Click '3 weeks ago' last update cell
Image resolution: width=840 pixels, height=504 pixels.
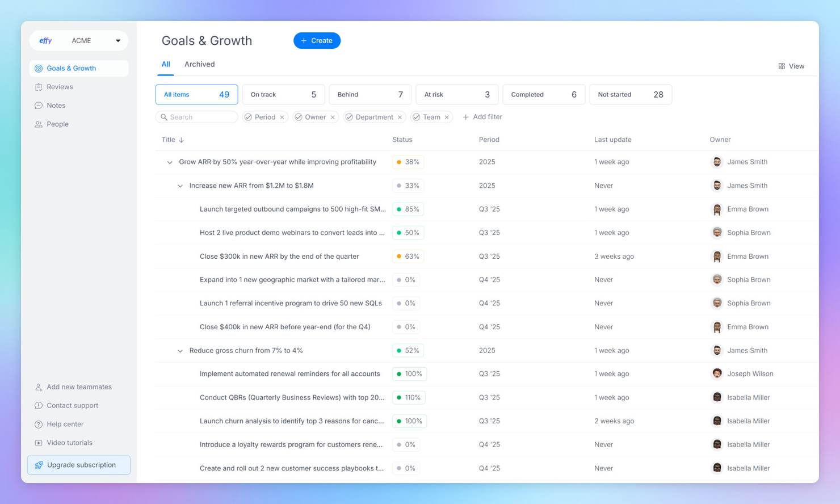[x=614, y=257]
